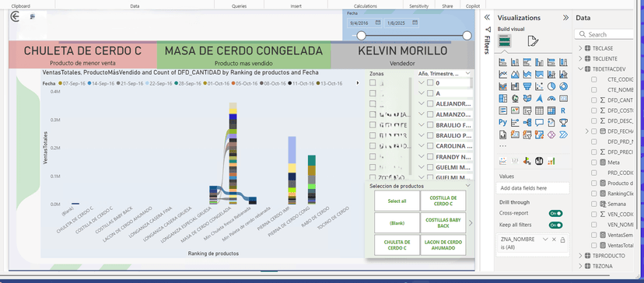Open the start date calendar picker

[377, 23]
